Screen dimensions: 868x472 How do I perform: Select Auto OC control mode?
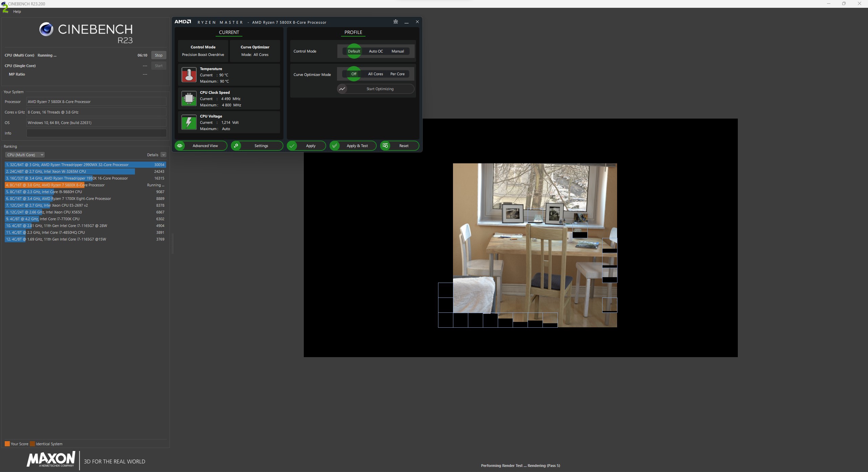(x=376, y=51)
